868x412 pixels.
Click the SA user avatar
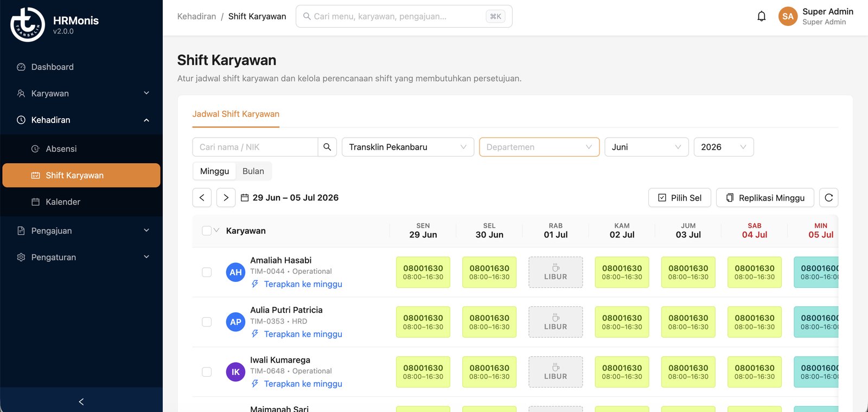(x=788, y=16)
